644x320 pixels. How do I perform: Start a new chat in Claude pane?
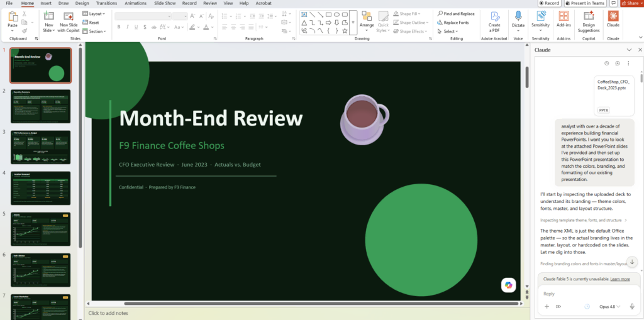tap(618, 63)
